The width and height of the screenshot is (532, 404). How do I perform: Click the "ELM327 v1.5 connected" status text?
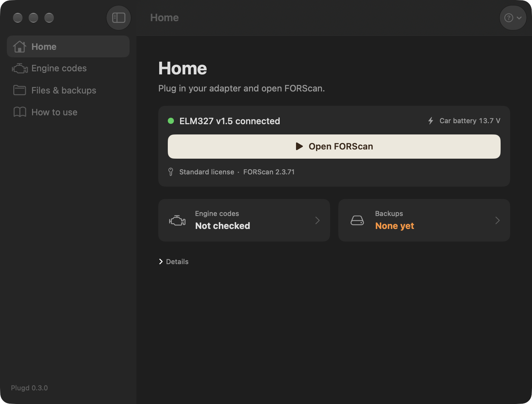click(230, 121)
